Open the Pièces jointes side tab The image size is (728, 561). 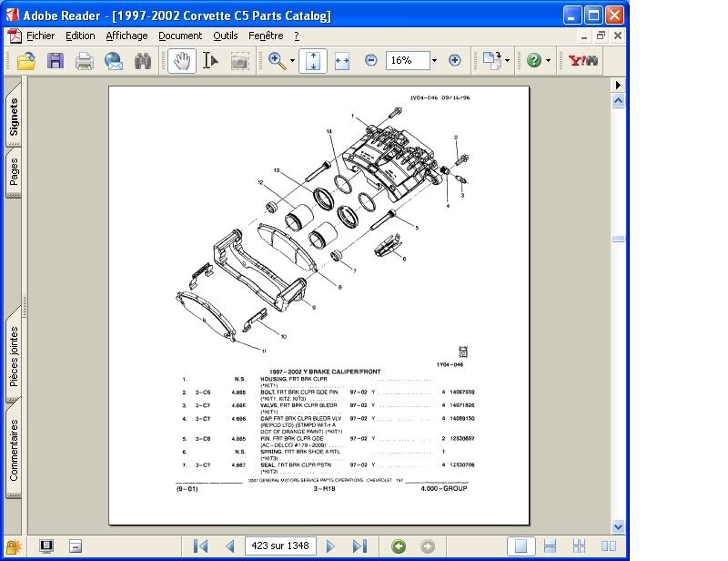tap(14, 355)
